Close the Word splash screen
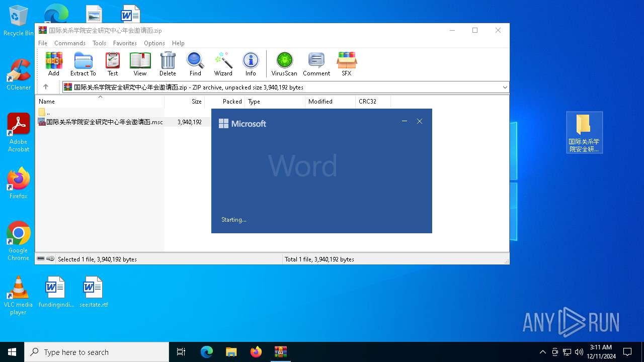Image resolution: width=644 pixels, height=362 pixels. [420, 121]
